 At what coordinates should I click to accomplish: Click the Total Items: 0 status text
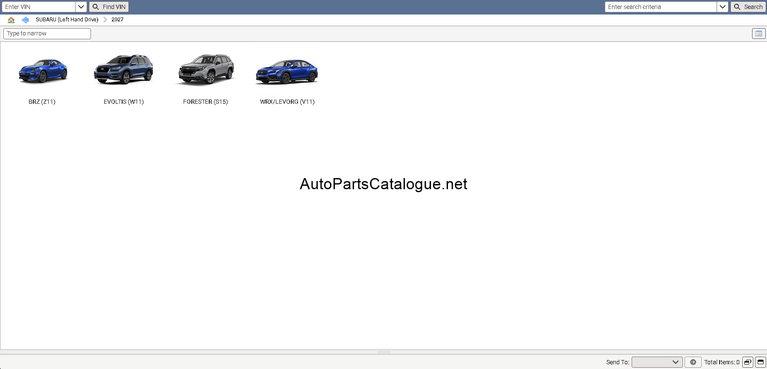(722, 363)
